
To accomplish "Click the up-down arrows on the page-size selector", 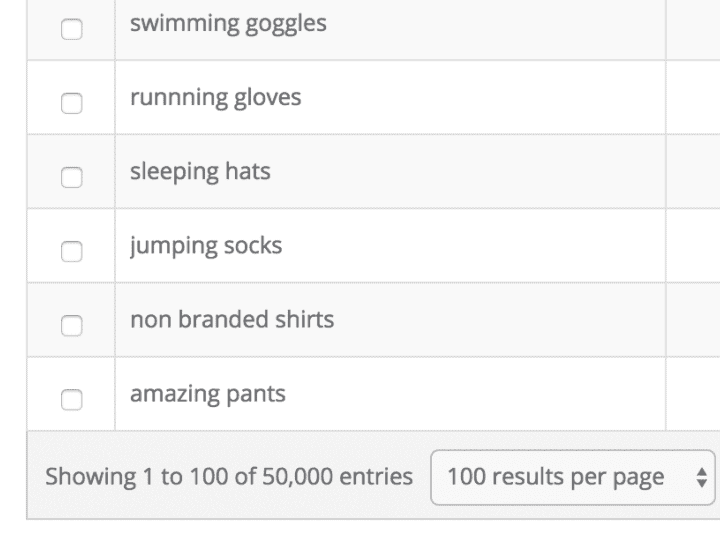I will click(701, 477).
